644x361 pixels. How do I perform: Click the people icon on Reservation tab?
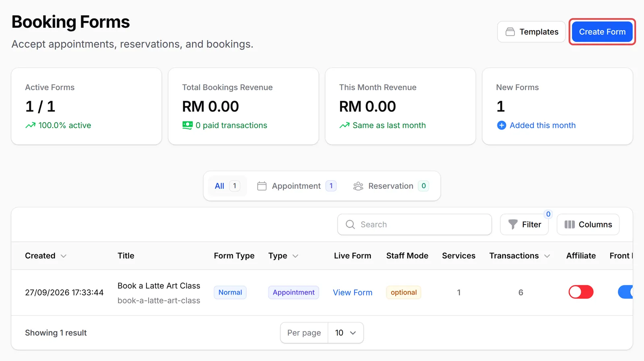click(358, 186)
